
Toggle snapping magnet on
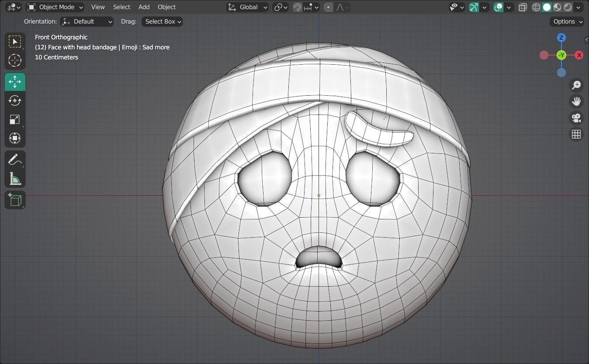click(x=297, y=7)
